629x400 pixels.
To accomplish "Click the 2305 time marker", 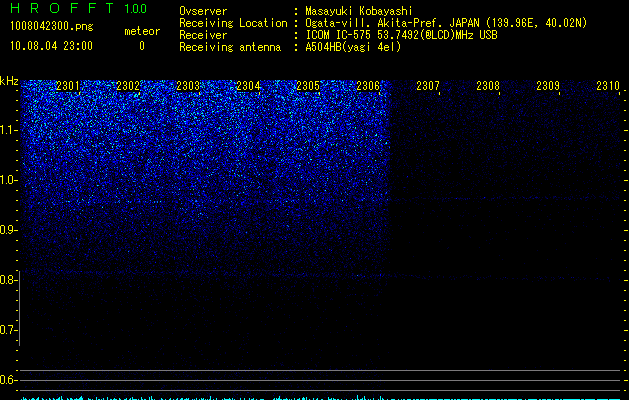I will (308, 86).
